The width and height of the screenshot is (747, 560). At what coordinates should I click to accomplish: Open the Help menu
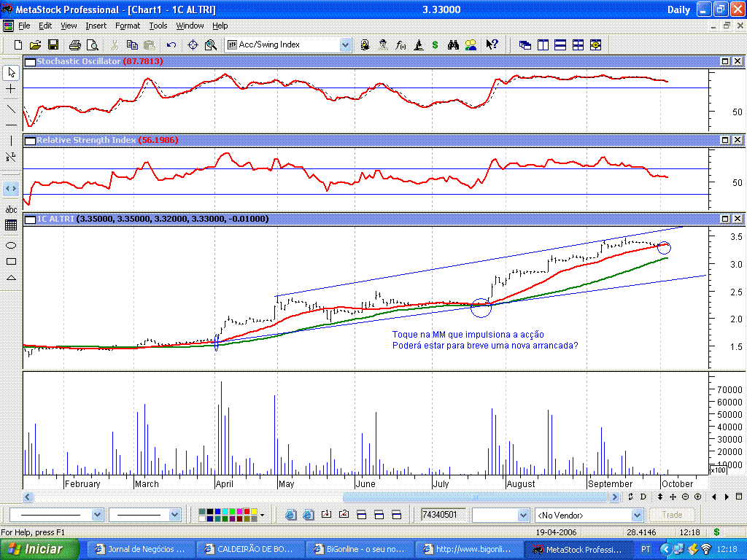pyautogui.click(x=220, y=26)
